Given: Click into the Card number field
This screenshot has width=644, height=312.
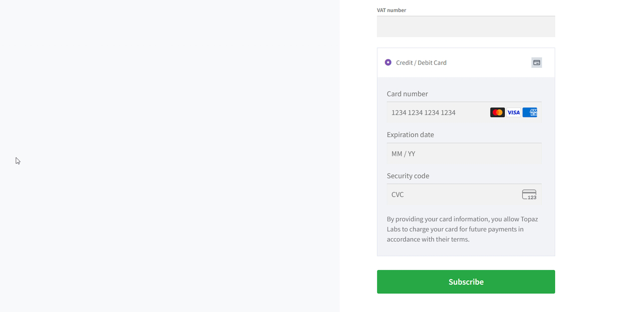Looking at the screenshot, I should 438,113.
